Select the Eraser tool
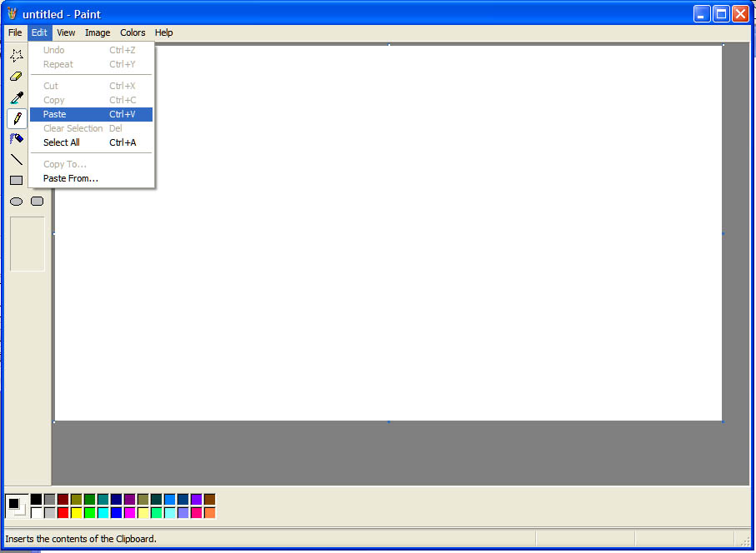The width and height of the screenshot is (756, 553). coord(16,77)
